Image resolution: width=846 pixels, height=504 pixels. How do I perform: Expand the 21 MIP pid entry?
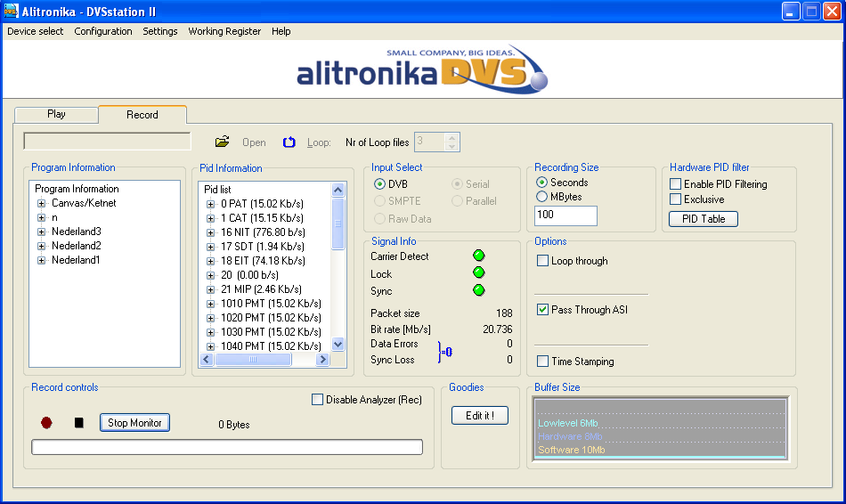click(x=210, y=289)
